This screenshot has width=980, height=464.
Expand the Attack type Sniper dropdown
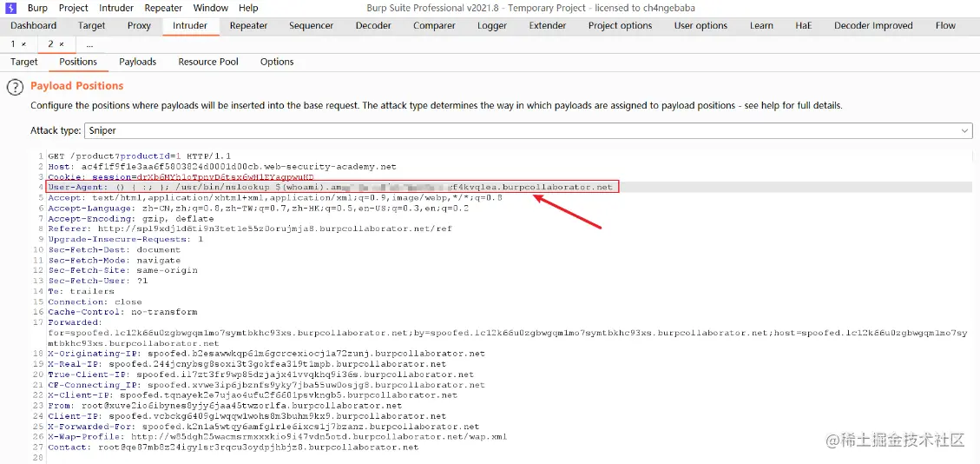coord(528,130)
